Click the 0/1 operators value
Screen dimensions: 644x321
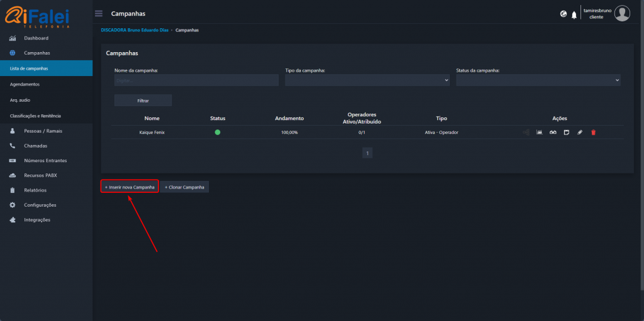click(x=362, y=133)
